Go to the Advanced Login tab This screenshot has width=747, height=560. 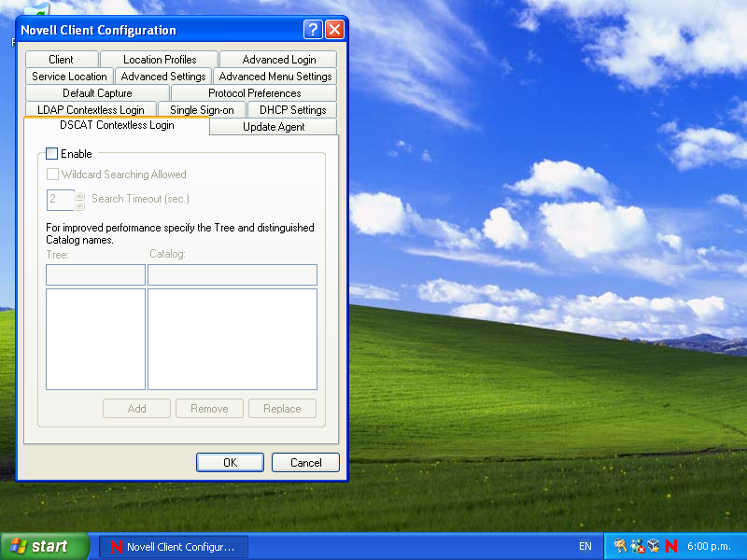(278, 60)
